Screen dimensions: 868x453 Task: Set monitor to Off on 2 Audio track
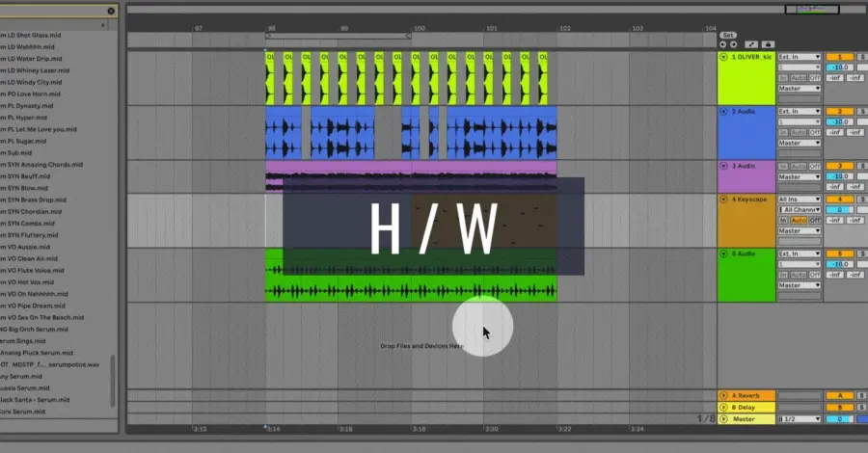click(815, 132)
